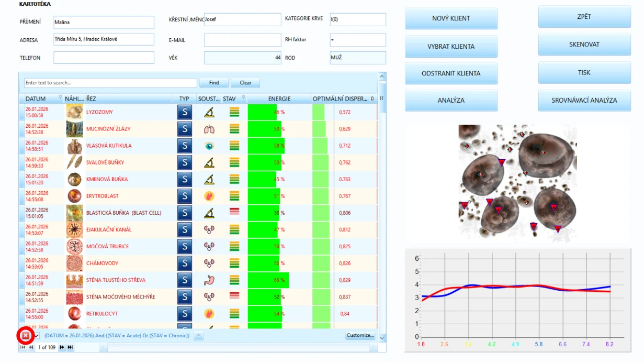Click the flame system icon for ERYTROBLAST
The width and height of the screenshot is (644, 363).
point(209,196)
